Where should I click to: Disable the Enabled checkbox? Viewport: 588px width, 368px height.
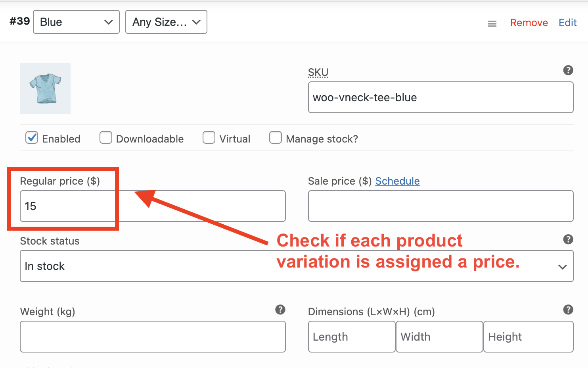(31, 138)
